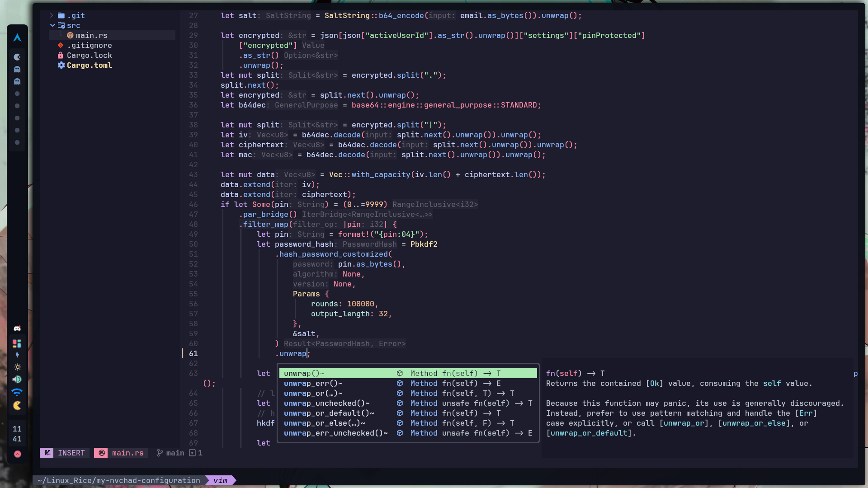This screenshot has height=488, width=868.
Task: Select the third empty workspace dot
Action: point(17,118)
